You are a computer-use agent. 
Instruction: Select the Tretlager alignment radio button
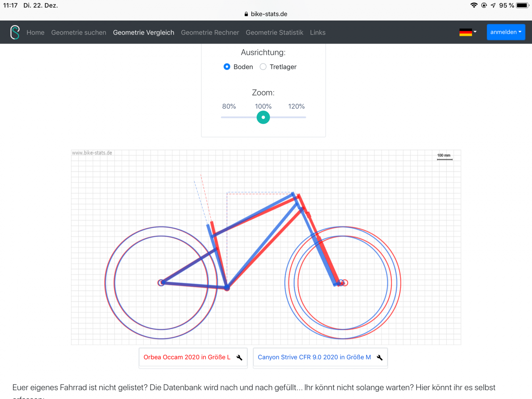pyautogui.click(x=263, y=67)
